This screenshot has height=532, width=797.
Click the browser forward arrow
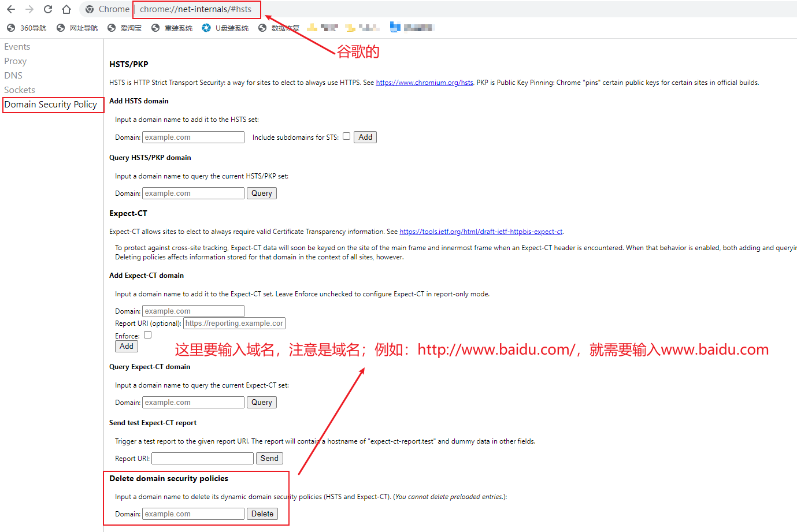point(29,9)
